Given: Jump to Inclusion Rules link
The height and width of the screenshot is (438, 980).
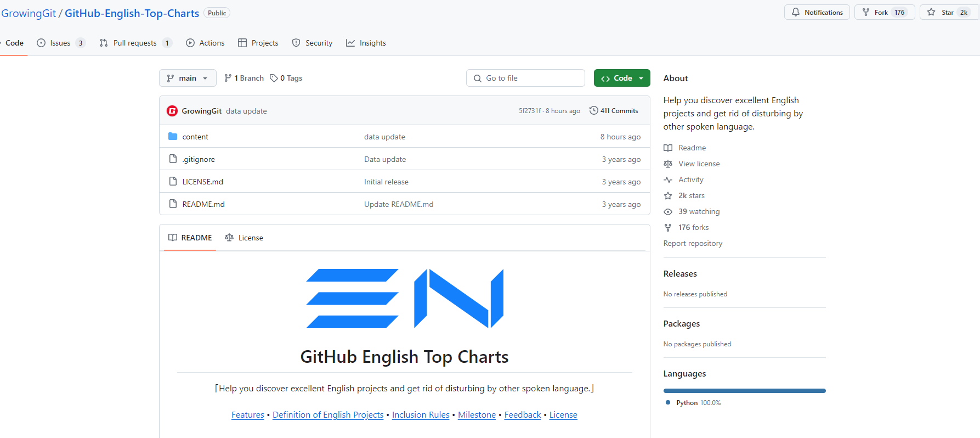Looking at the screenshot, I should 421,415.
